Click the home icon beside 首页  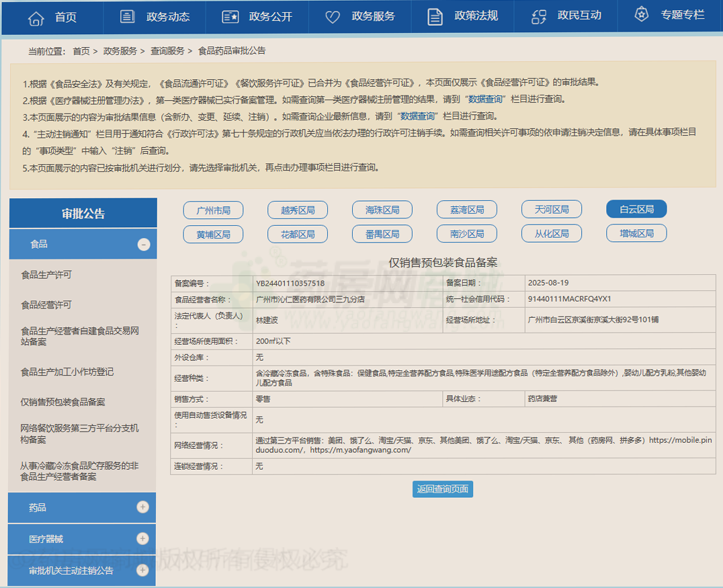click(36, 17)
